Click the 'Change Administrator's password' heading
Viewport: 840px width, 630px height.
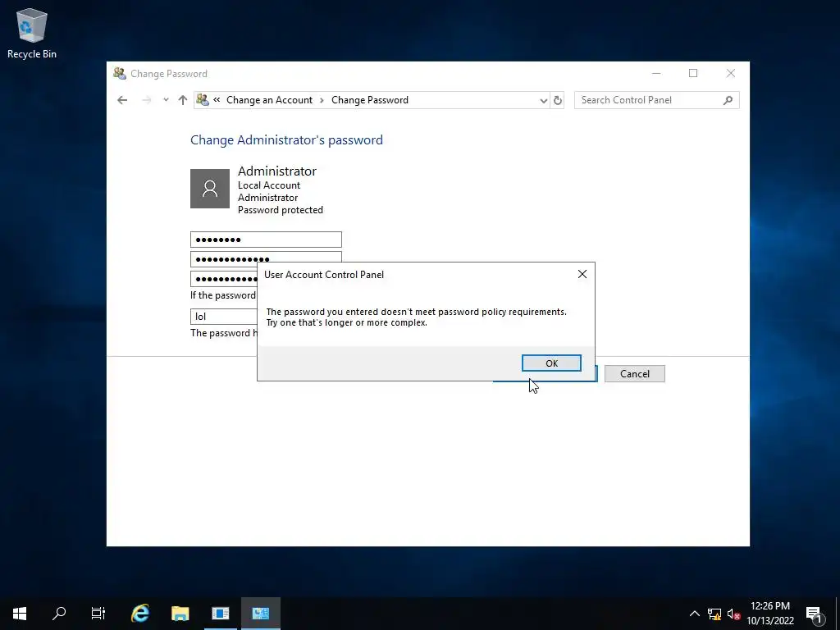click(x=286, y=140)
